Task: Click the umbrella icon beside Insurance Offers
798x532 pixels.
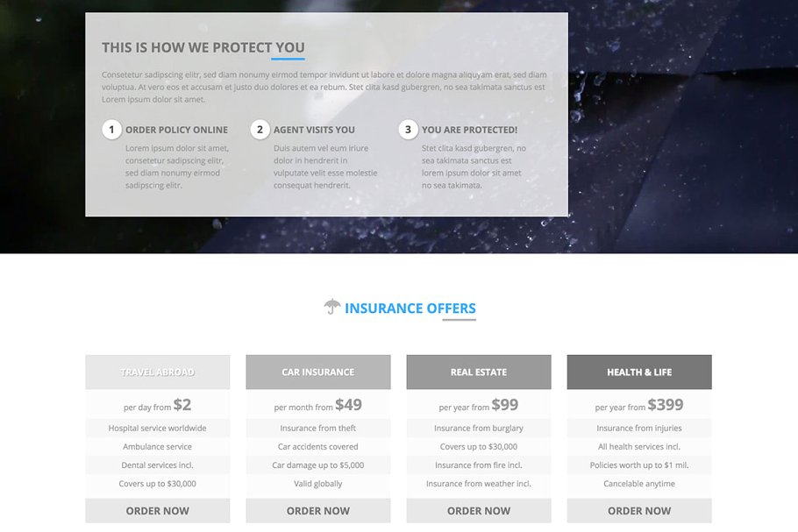Action: click(331, 308)
